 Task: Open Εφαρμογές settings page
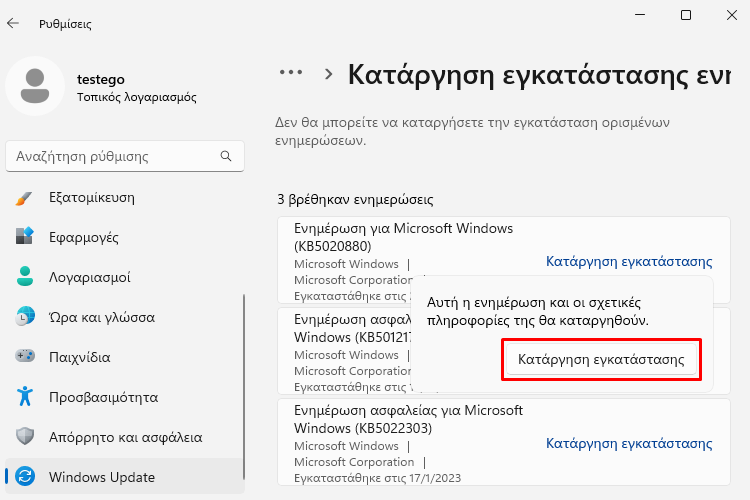pyautogui.click(x=125, y=237)
